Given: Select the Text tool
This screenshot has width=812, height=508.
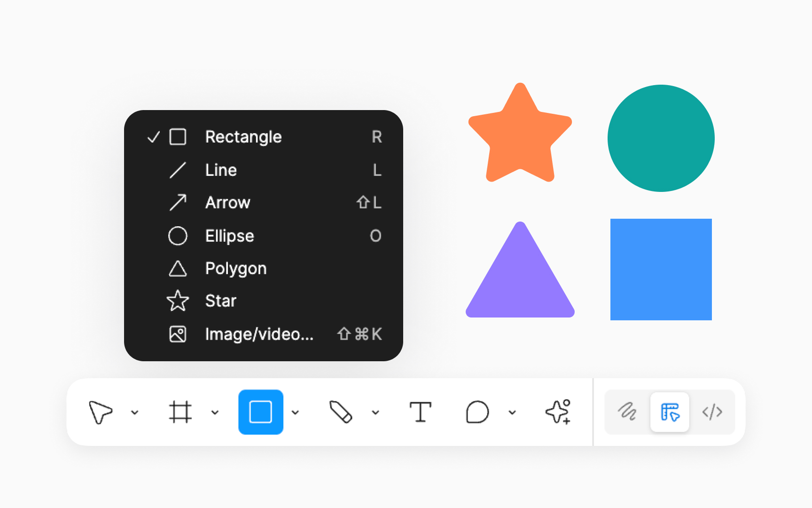Looking at the screenshot, I should click(x=421, y=412).
